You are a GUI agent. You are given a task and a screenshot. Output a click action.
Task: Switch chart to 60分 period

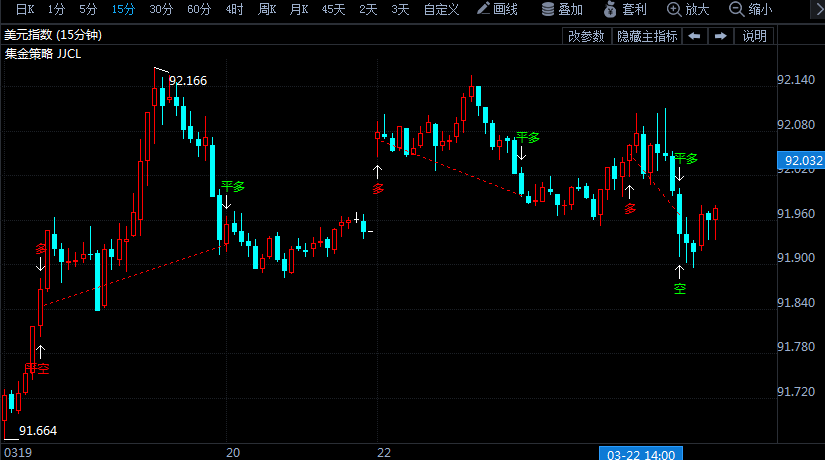(199, 9)
